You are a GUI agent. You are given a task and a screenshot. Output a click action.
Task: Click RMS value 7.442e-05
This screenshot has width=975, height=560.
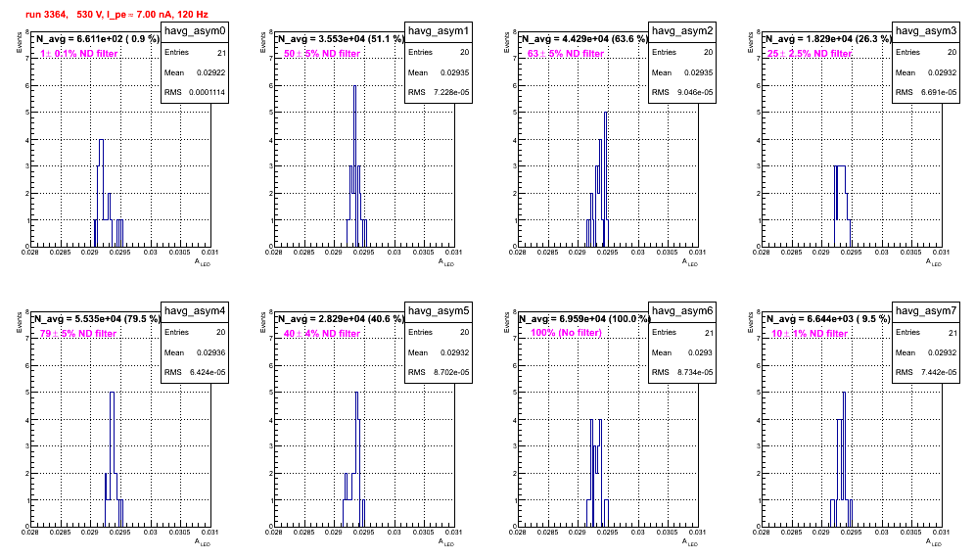coord(939,373)
